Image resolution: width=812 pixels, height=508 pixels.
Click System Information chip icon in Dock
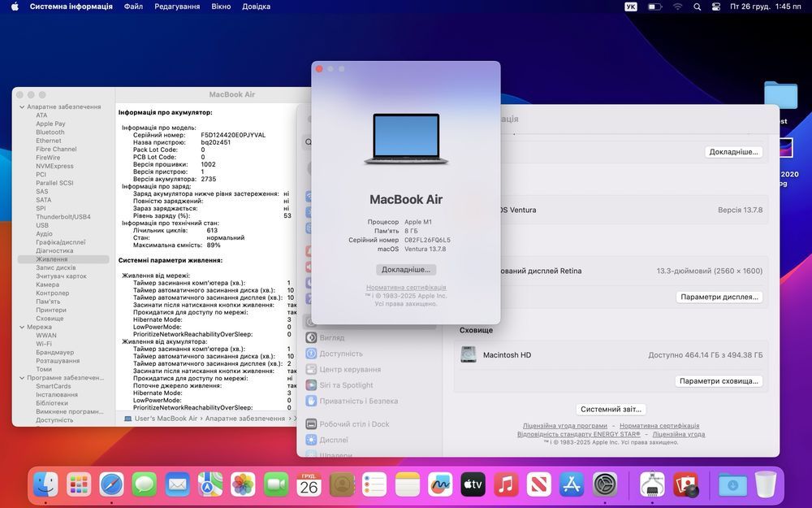pos(652,484)
